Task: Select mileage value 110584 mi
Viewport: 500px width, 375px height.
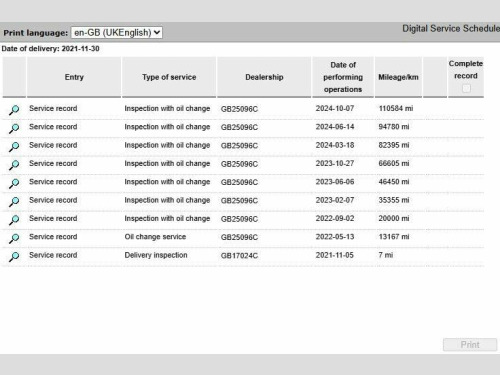Action: (396, 108)
